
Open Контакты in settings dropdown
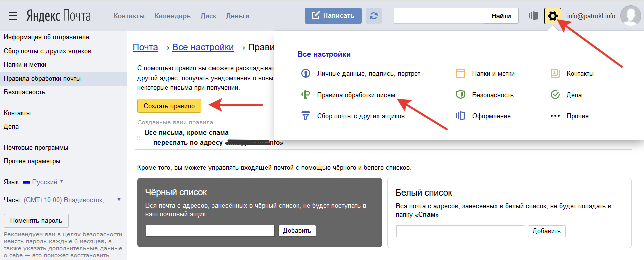pos(580,73)
